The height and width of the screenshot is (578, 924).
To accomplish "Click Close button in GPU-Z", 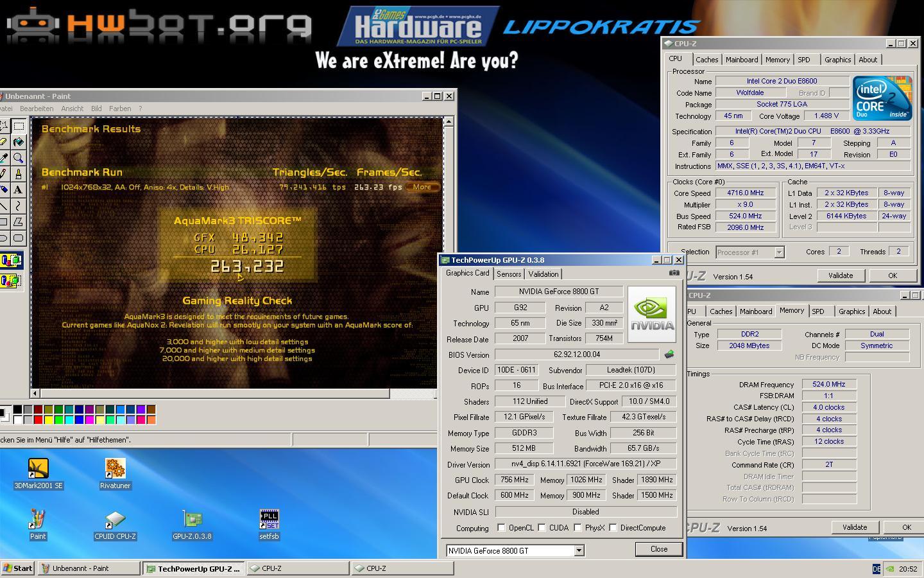I will pos(659,549).
